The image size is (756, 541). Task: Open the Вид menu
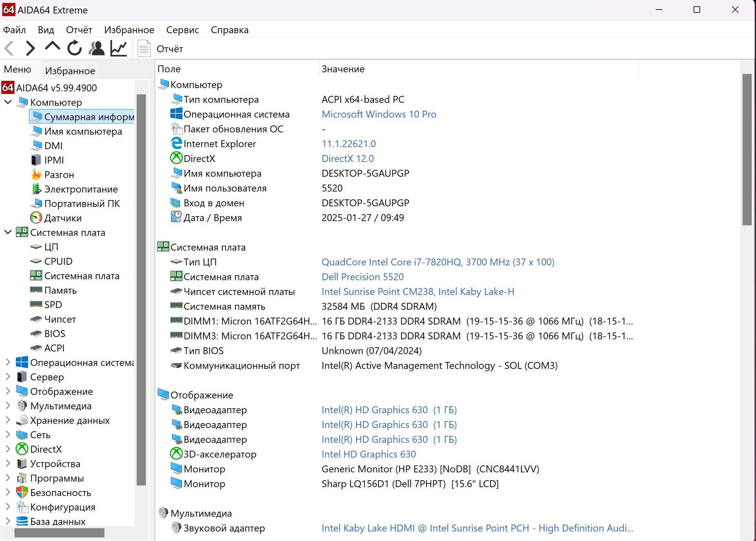coord(46,30)
